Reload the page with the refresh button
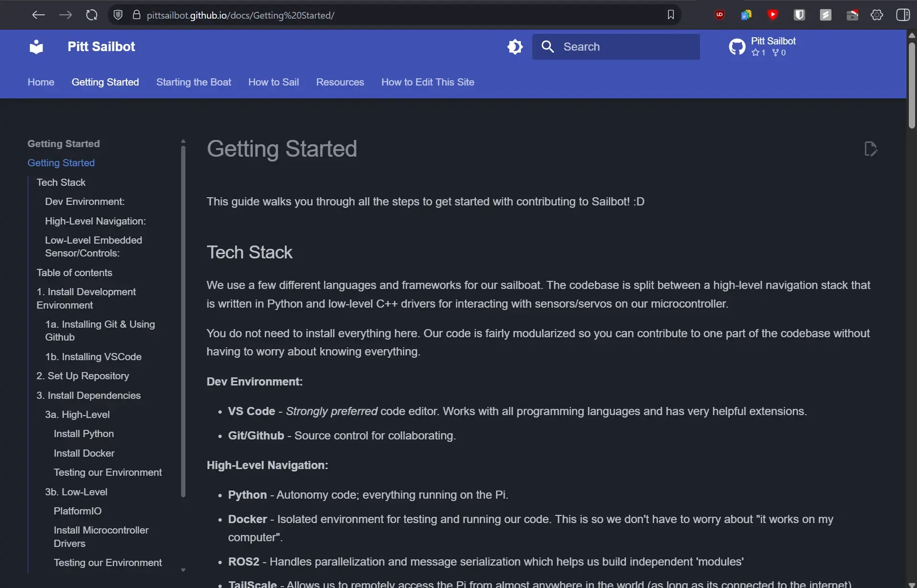The width and height of the screenshot is (917, 588). [92, 15]
